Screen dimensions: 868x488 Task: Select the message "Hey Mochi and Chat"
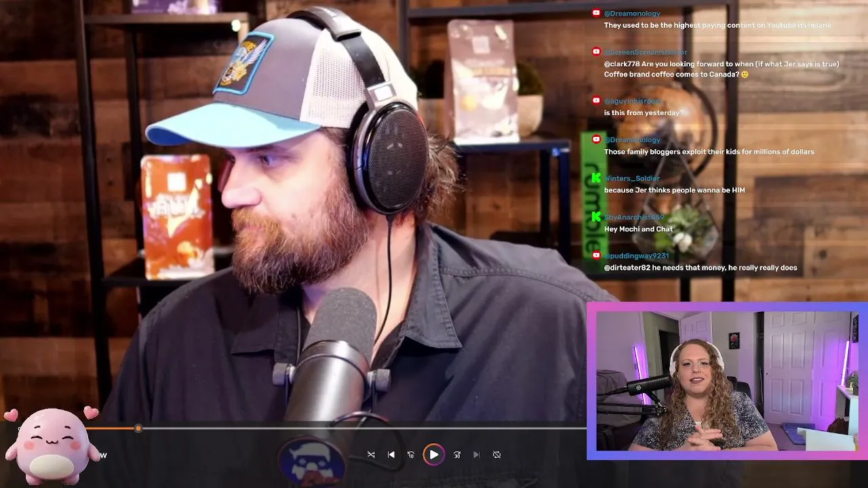639,229
